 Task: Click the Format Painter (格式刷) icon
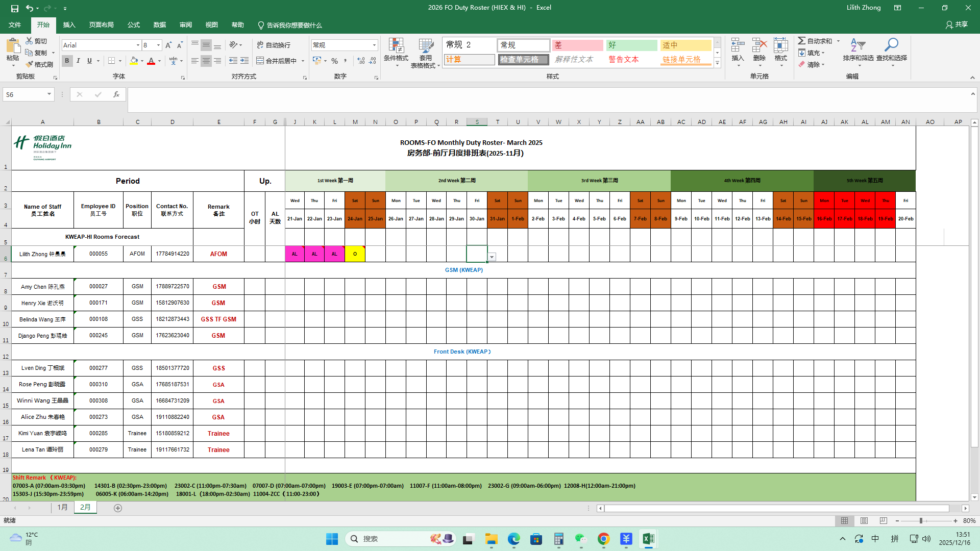30,64
